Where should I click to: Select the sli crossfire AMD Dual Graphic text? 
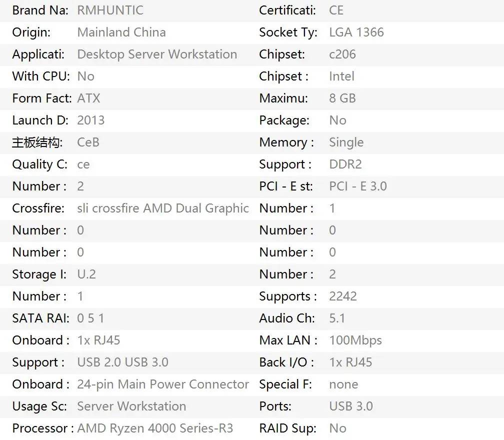click(x=162, y=208)
